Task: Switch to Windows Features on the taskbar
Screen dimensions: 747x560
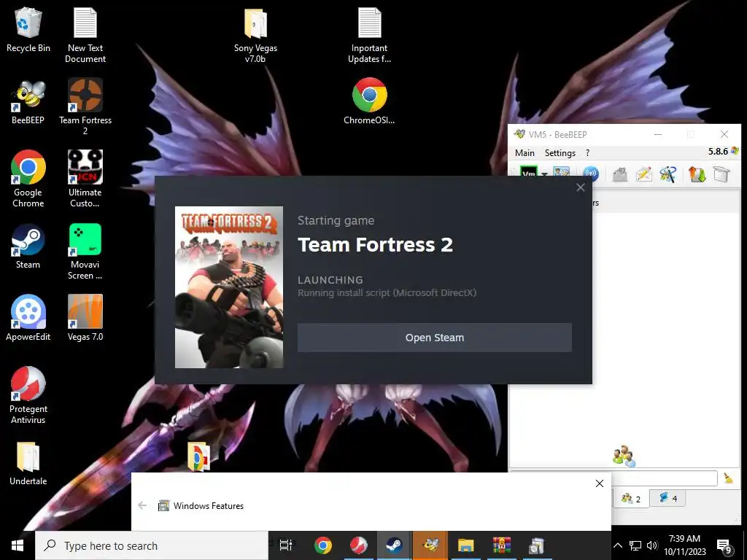Action: pos(537,545)
